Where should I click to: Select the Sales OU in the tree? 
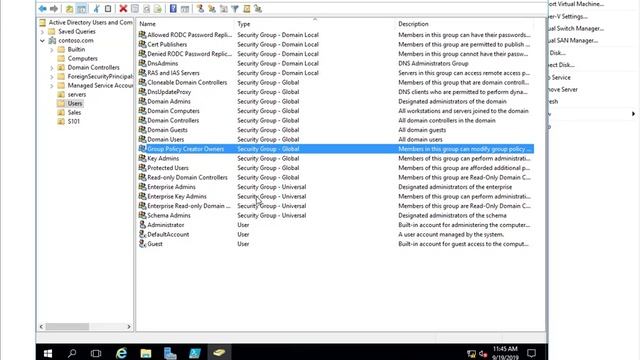tap(74, 112)
